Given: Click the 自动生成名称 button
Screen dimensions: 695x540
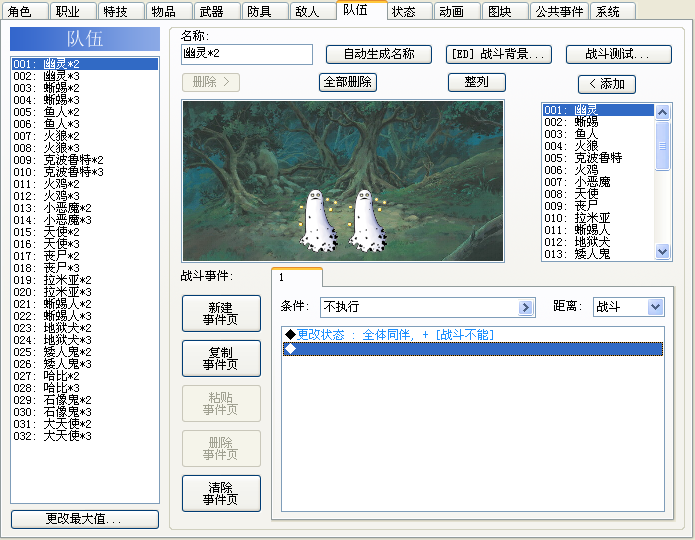Looking at the screenshot, I should tap(379, 54).
